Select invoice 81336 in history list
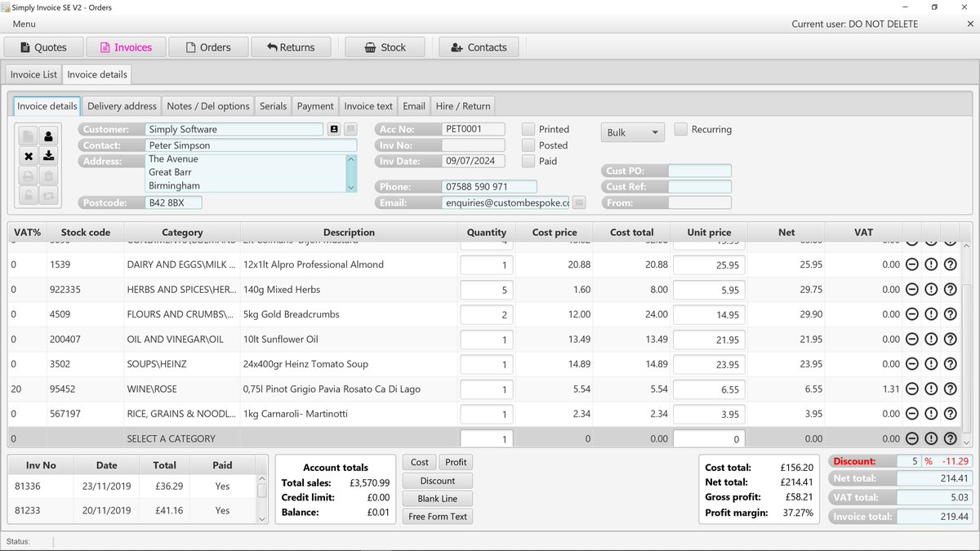This screenshot has height=551, width=980. (131, 487)
